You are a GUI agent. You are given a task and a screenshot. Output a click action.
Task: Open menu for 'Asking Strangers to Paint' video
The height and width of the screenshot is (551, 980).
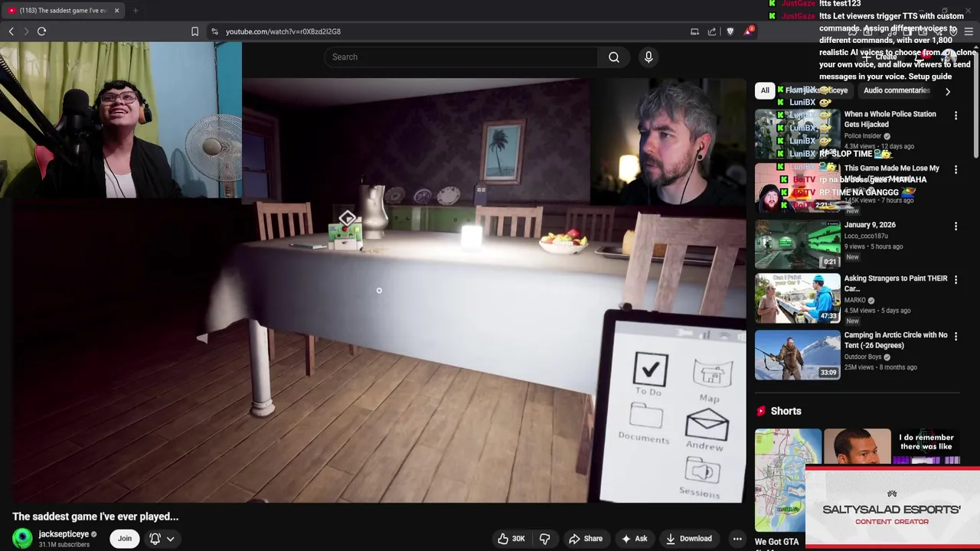click(x=955, y=280)
